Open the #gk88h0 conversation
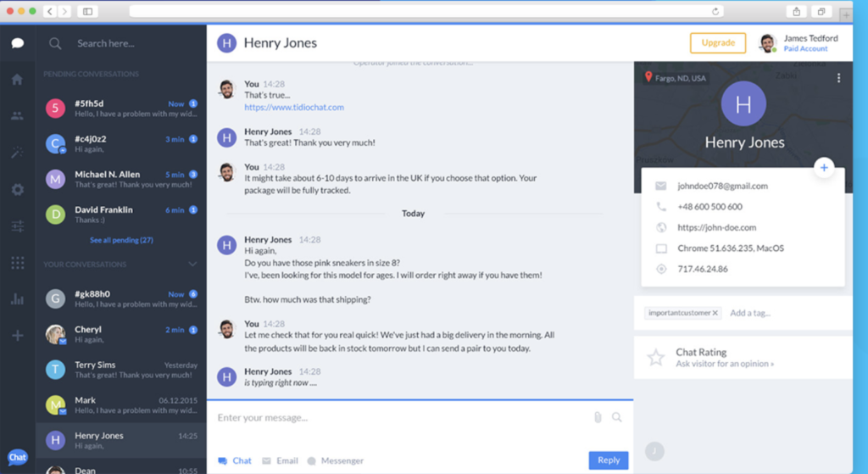The height and width of the screenshot is (474, 868). point(121,298)
